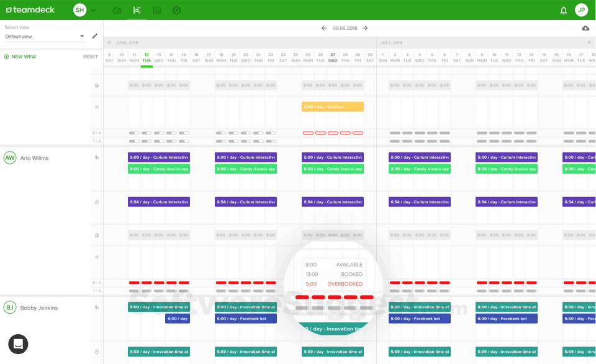Edit the view with the pencil icon
Image resolution: width=596 pixels, height=364 pixels.
click(x=94, y=36)
